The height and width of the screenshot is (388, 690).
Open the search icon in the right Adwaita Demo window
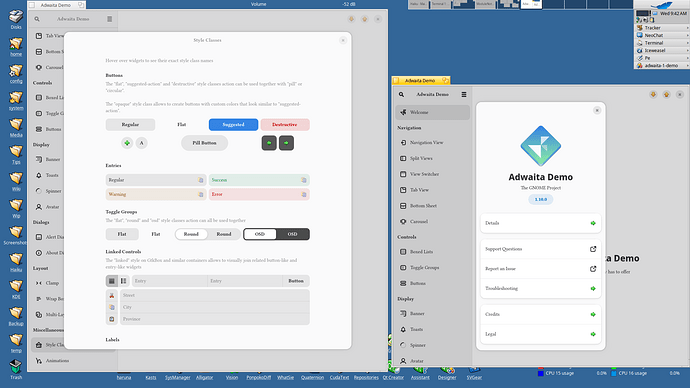click(401, 94)
